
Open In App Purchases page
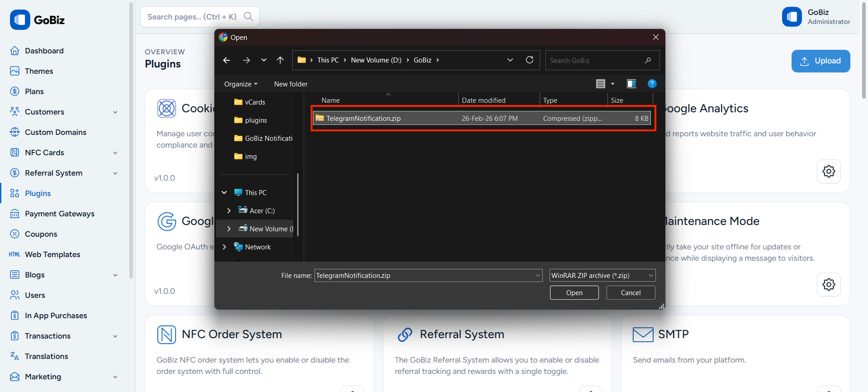[x=56, y=316]
